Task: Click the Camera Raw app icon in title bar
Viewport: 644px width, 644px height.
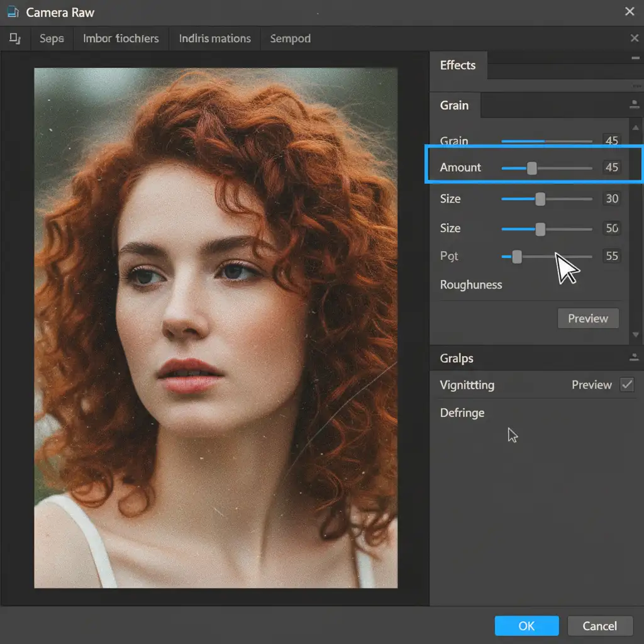Action: pyautogui.click(x=13, y=12)
